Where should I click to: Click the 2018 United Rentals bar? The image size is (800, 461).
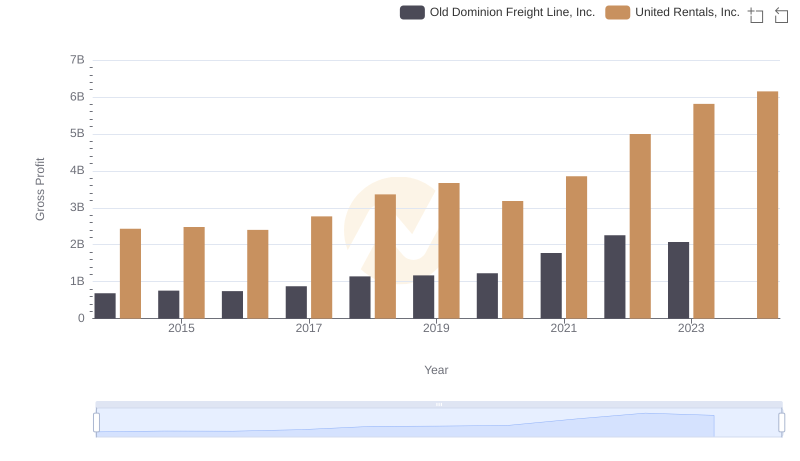click(385, 257)
